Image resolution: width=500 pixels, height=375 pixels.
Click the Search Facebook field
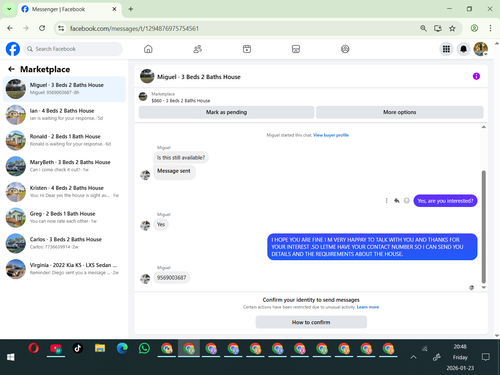click(x=73, y=49)
